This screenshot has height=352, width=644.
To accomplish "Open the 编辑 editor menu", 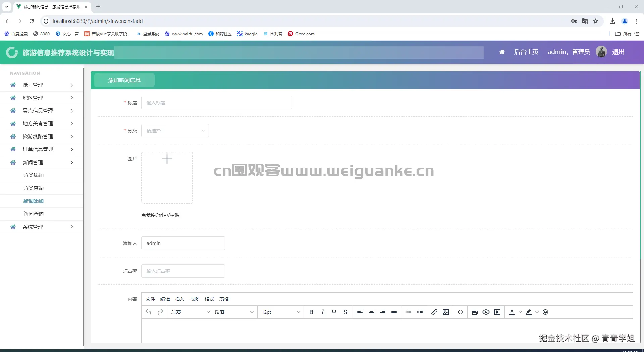I will (165, 299).
